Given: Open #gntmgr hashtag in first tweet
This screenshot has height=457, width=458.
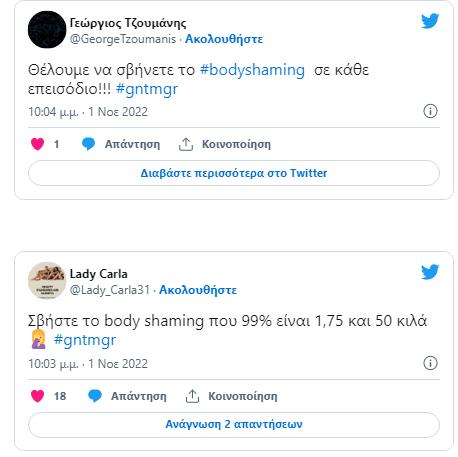Looking at the screenshot, I should coord(147,89).
